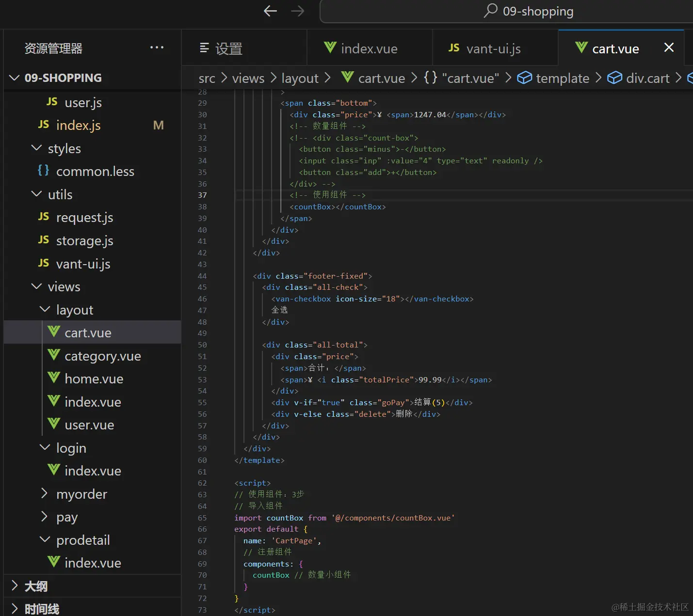Select the cart.vue editor tab
The height and width of the screenshot is (616, 693).
[x=621, y=47]
